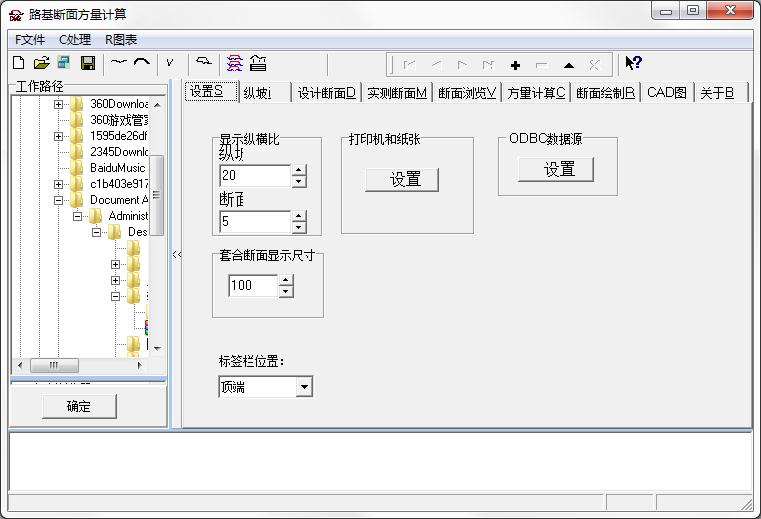Click the New file toolbar icon
This screenshot has width=761, height=519.
tap(18, 63)
